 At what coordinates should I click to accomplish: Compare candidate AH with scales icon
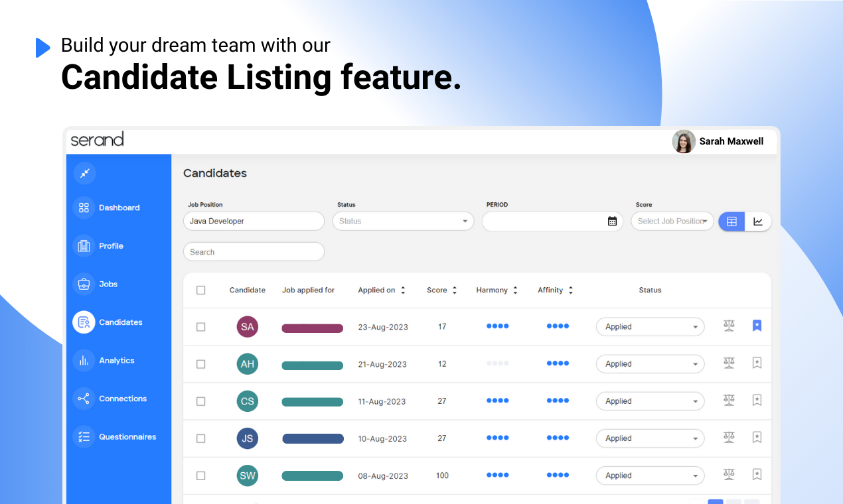[729, 363]
